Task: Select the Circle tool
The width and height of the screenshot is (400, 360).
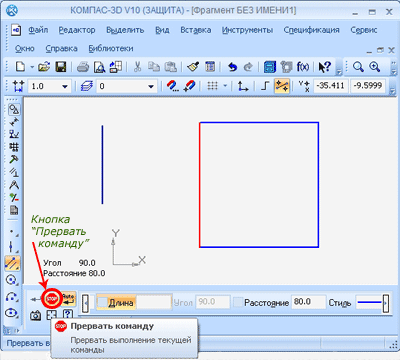Action: click(12, 280)
